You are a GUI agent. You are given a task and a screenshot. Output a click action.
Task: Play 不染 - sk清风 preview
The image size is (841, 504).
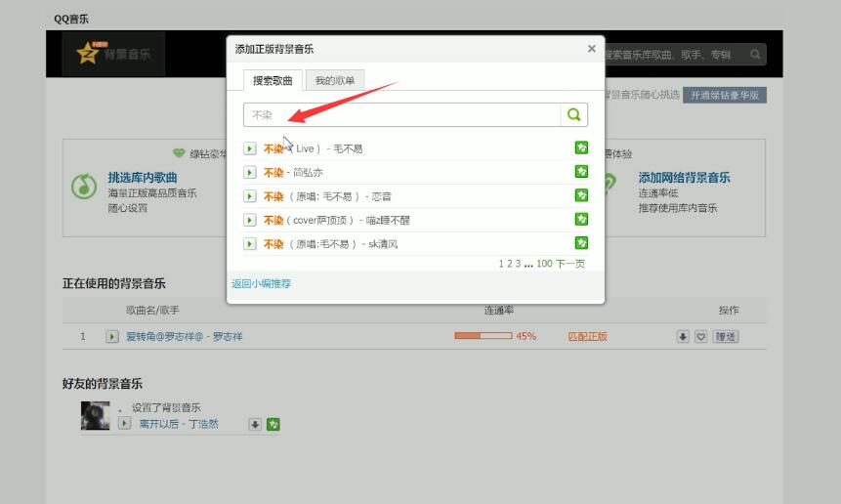point(249,244)
